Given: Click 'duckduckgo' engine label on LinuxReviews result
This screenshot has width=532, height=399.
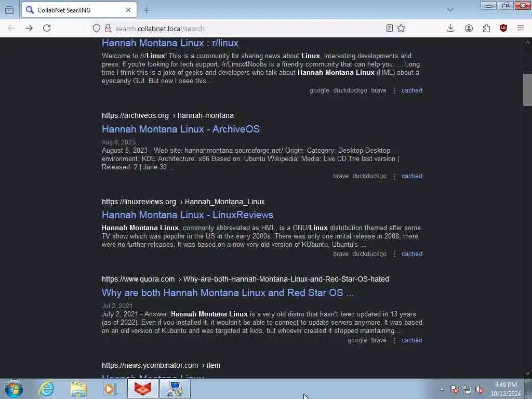Looking at the screenshot, I should [369, 254].
